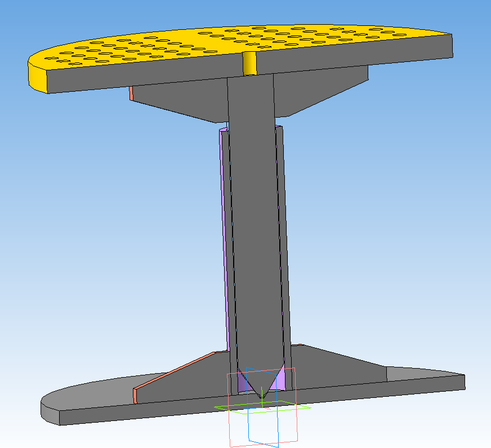Pick the right sleeve wall section beside the shaft
The width and height of the screenshot is (491, 448).
pyautogui.click(x=283, y=250)
